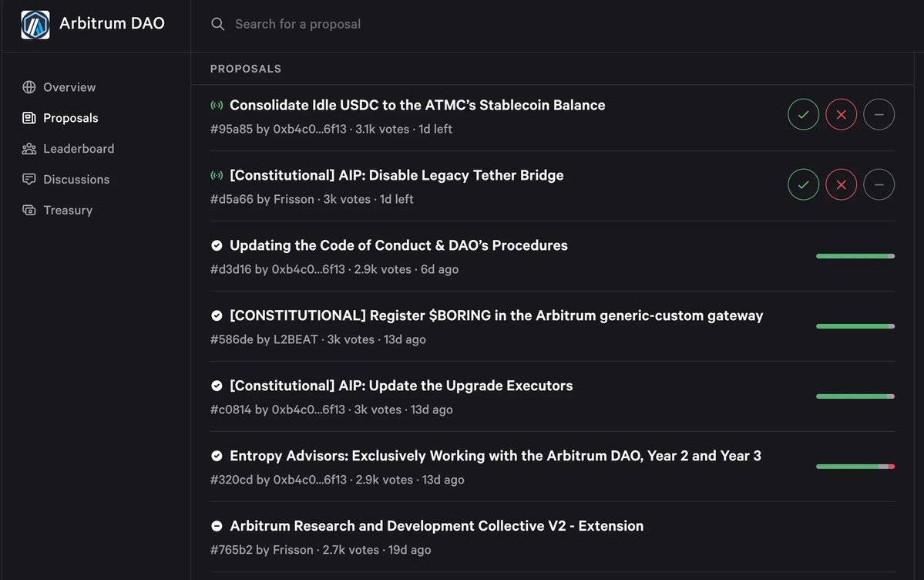924x580 pixels.
Task: Open Updating the Code of Conduct proposal
Action: pyautogui.click(x=398, y=245)
